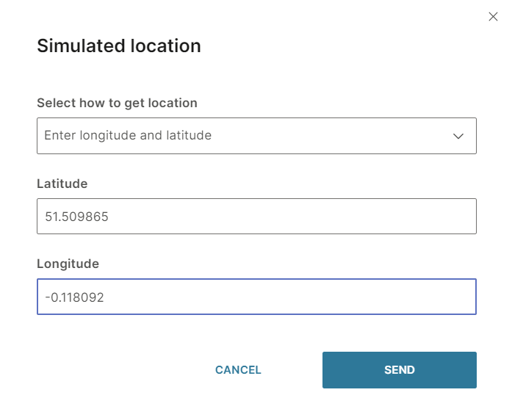This screenshot has height=420, width=512.
Task: Click the 'Simulated location' heading
Action: (x=119, y=46)
